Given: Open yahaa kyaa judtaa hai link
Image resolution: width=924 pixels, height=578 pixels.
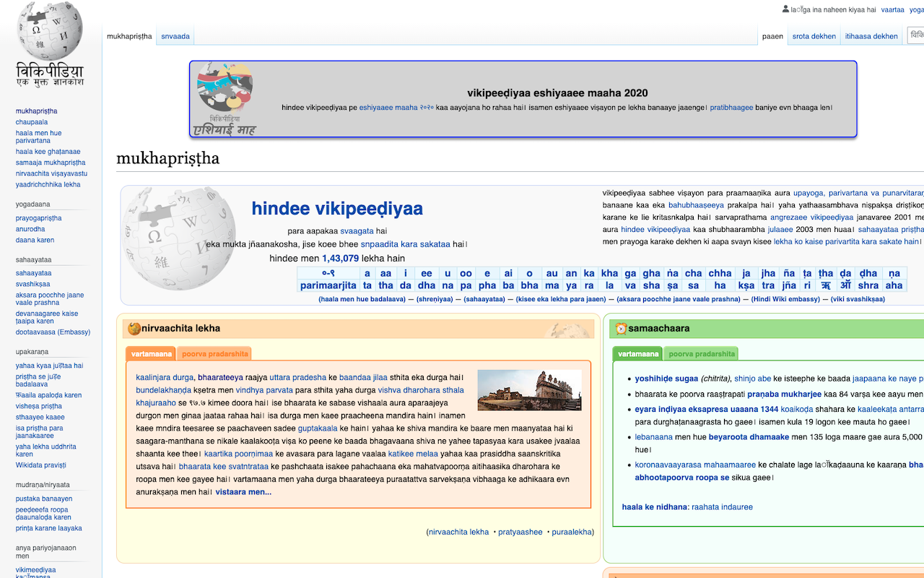Looking at the screenshot, I should 50,366.
